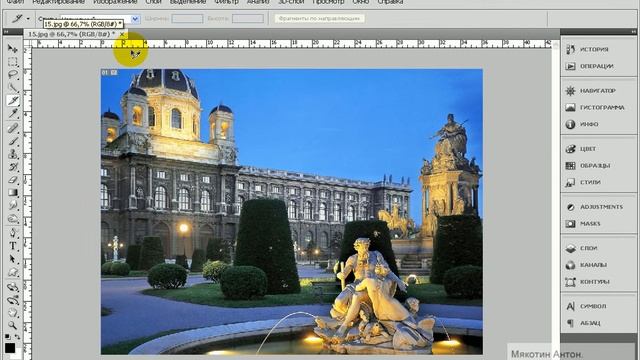
Task: Select the Dodge tool
Action: click(12, 218)
